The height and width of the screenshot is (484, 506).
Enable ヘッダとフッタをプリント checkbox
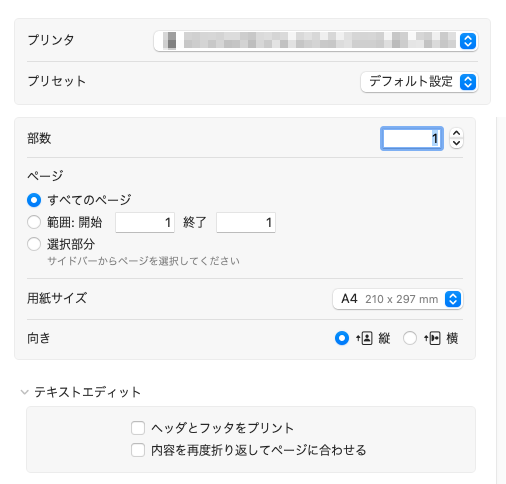click(x=138, y=428)
